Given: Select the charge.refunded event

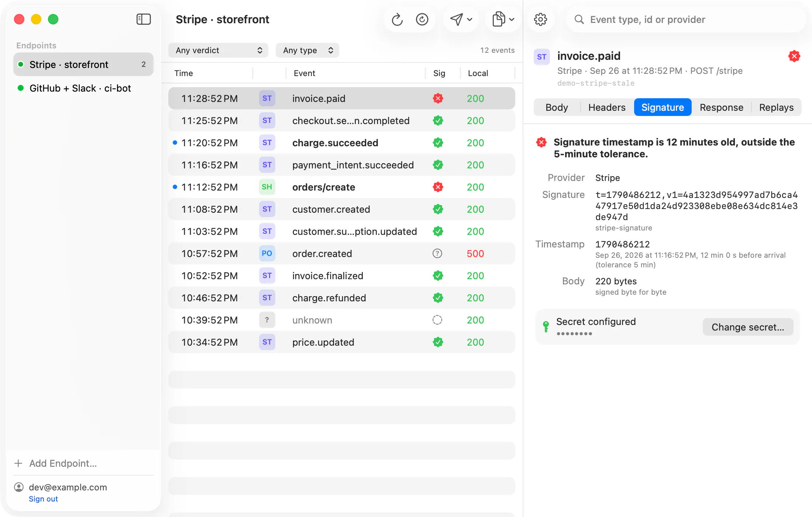Looking at the screenshot, I should click(x=342, y=298).
